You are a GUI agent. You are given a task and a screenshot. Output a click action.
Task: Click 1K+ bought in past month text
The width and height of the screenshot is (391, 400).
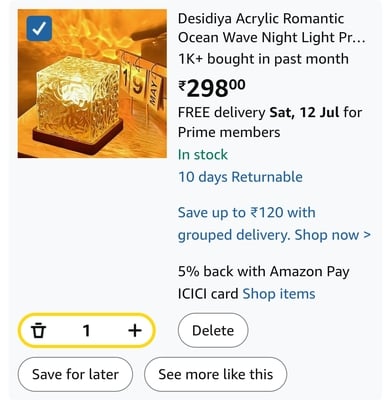coord(263,59)
